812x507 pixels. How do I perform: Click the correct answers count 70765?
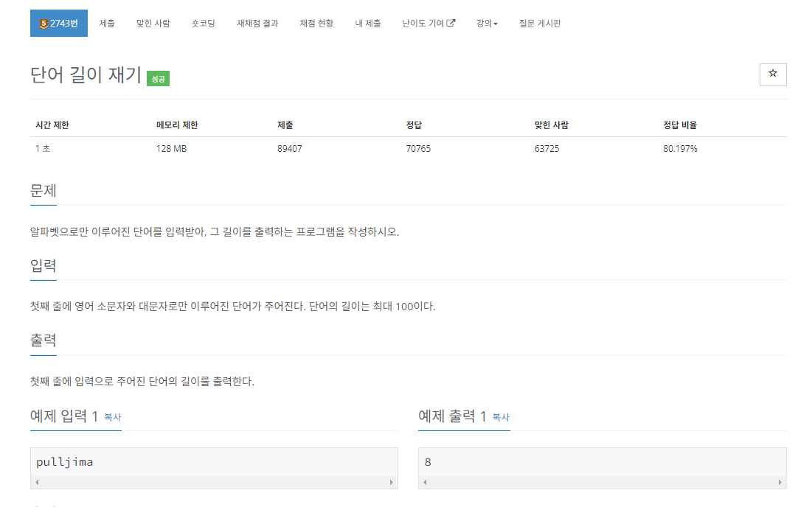coord(418,148)
